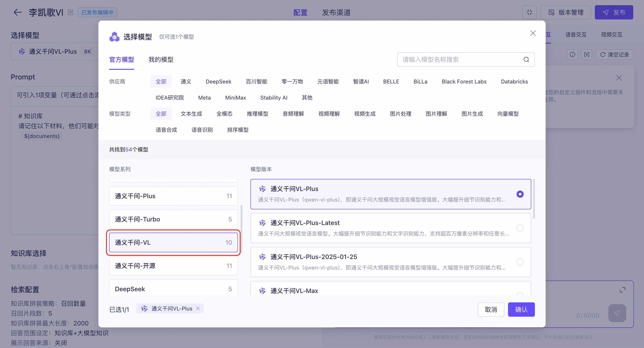644x348 pixels.
Task: Remove the selected 通义千问VL-Plus tag
Action: [198, 308]
